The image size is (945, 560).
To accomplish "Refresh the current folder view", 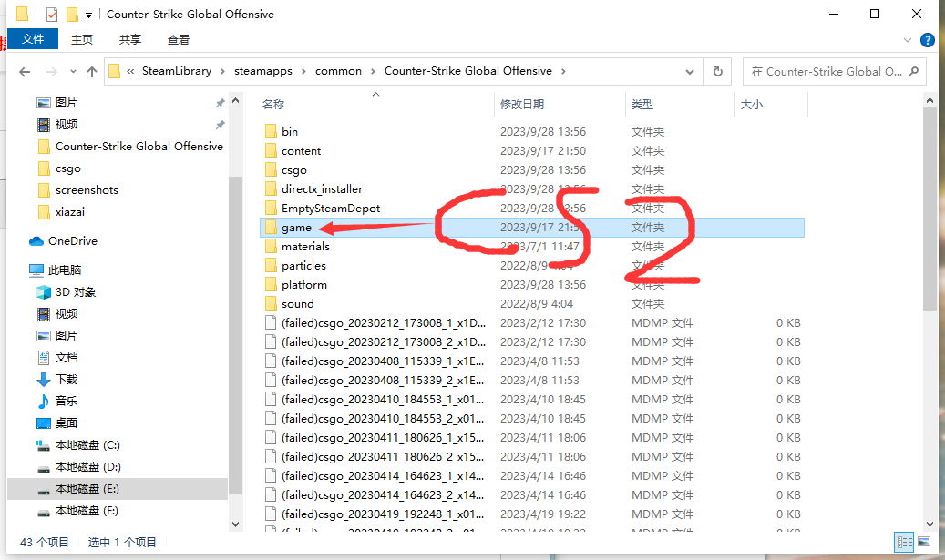I will click(718, 72).
